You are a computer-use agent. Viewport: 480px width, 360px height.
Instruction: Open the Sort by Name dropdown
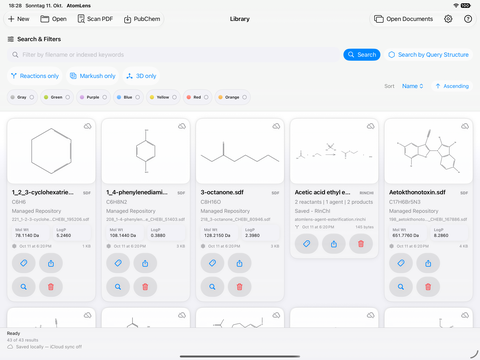412,86
